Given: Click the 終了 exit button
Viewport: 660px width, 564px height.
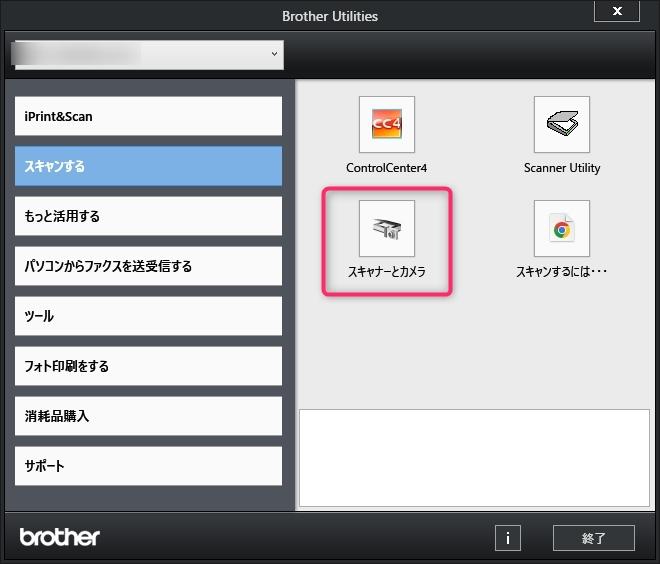Looking at the screenshot, I should [593, 537].
